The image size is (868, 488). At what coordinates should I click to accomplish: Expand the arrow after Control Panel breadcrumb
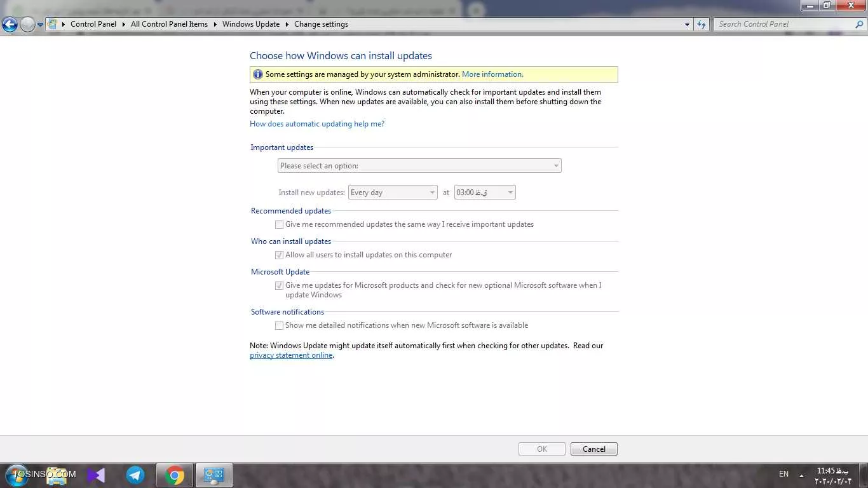coord(123,24)
